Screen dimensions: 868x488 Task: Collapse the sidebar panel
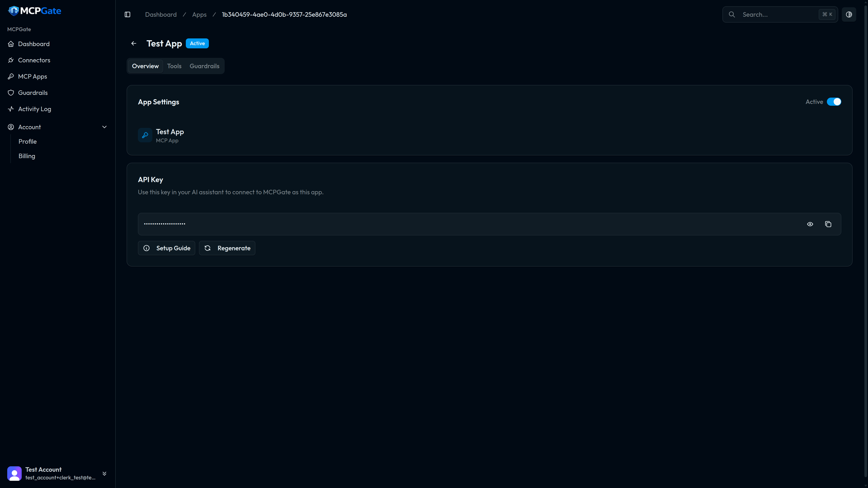coord(127,14)
